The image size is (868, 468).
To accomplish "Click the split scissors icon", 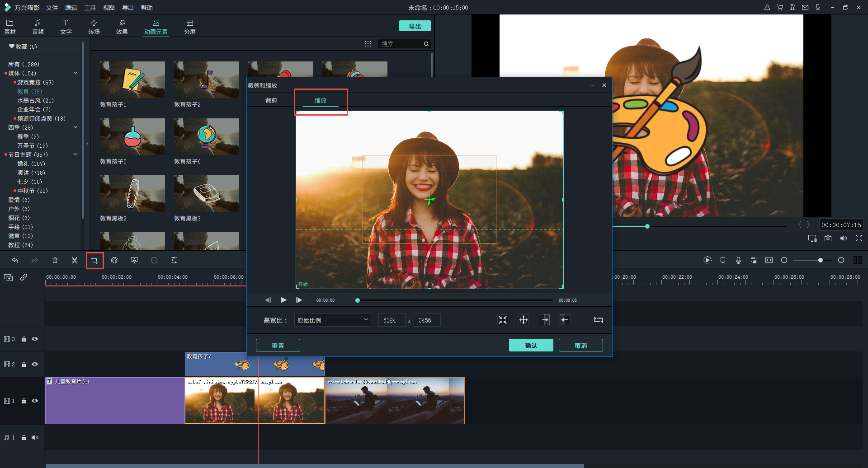I will [75, 260].
